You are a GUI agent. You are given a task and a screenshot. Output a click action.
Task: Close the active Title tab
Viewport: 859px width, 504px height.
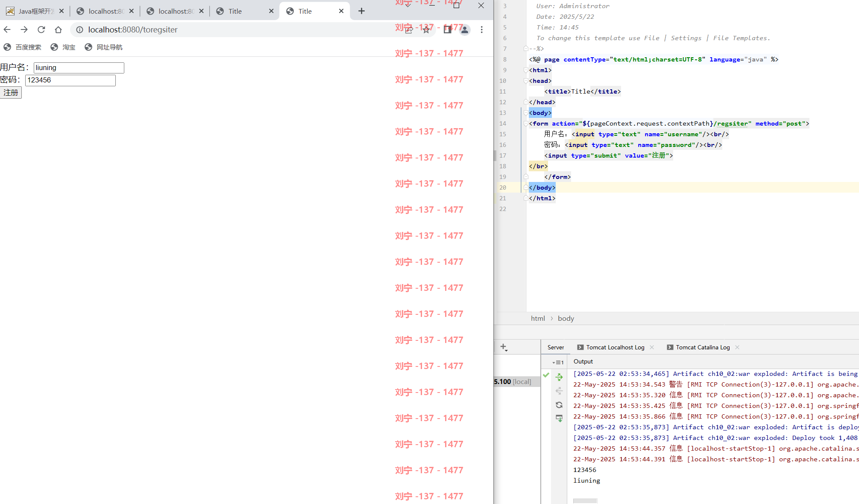(x=341, y=11)
